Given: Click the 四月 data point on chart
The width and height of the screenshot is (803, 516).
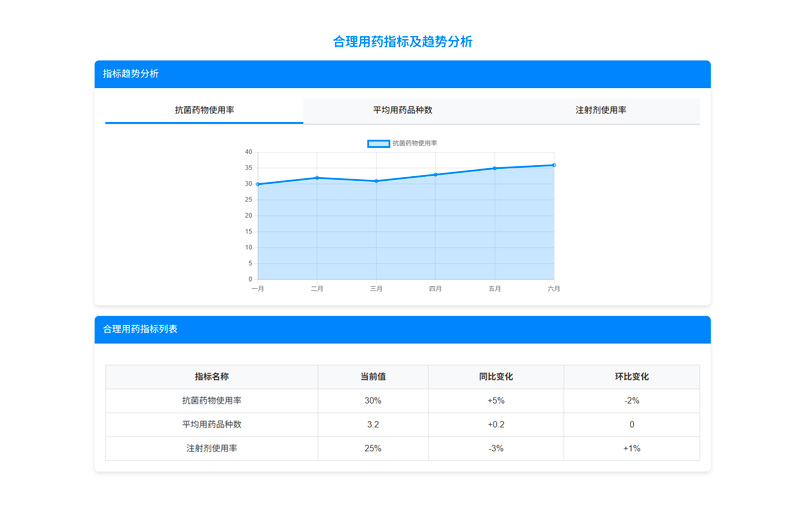Looking at the screenshot, I should click(436, 175).
